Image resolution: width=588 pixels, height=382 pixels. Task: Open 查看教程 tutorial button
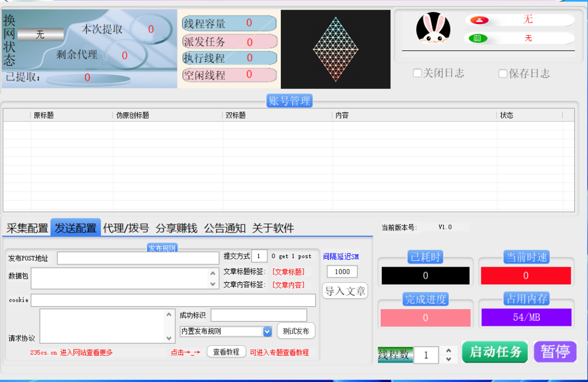pyautogui.click(x=226, y=352)
